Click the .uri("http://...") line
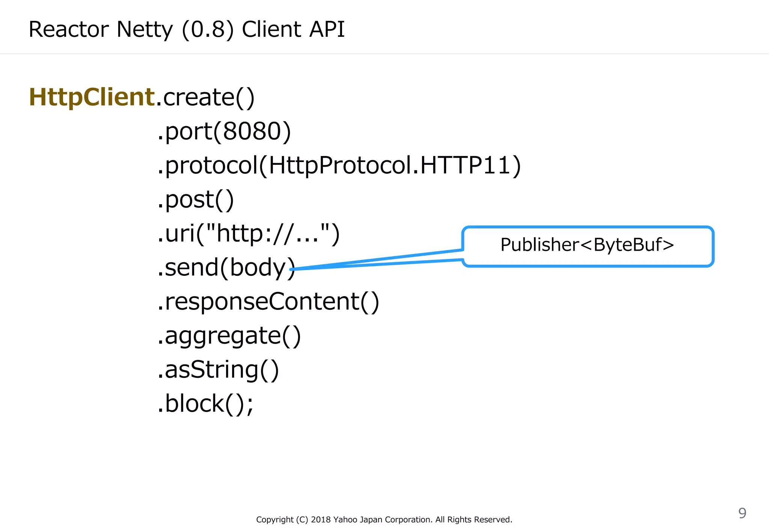The image size is (769, 532). [248, 234]
